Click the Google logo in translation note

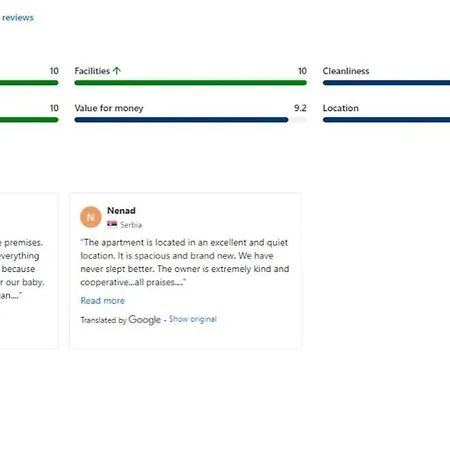click(144, 320)
